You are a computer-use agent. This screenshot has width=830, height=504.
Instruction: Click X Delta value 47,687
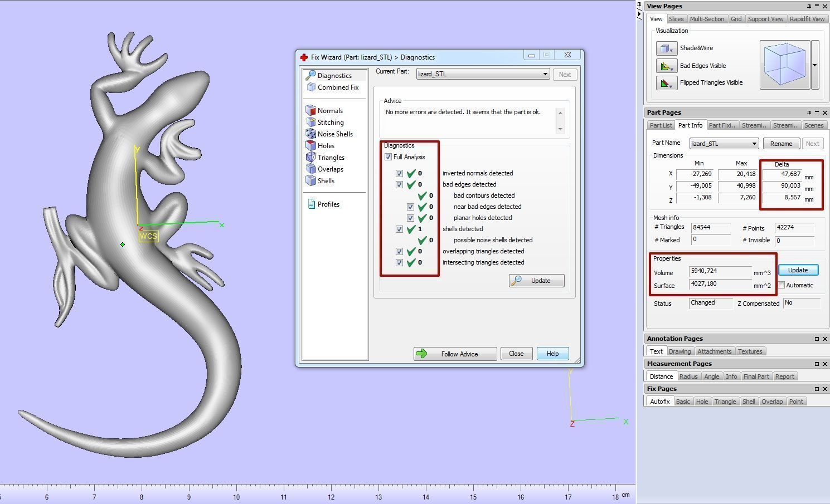point(782,174)
